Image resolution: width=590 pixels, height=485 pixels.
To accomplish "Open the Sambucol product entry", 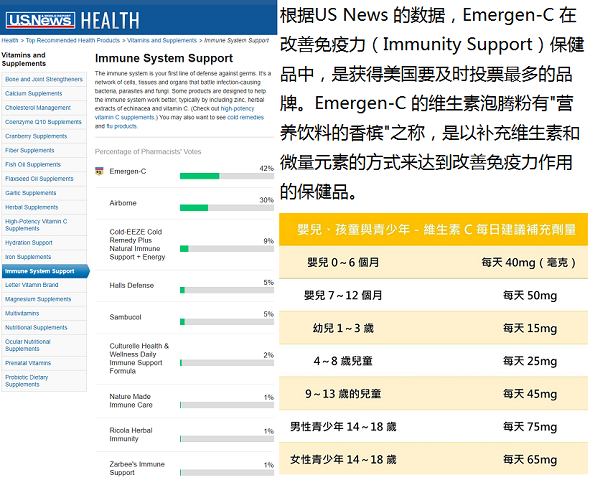I will pos(125,317).
